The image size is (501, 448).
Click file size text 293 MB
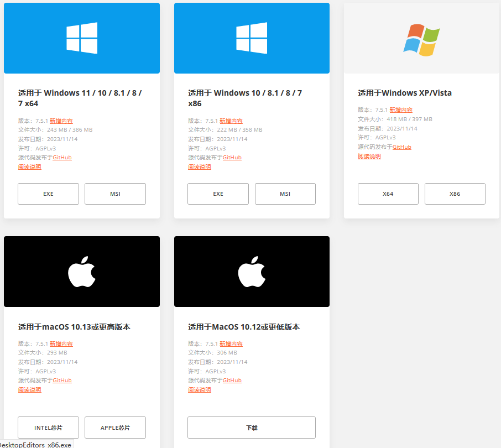57,353
